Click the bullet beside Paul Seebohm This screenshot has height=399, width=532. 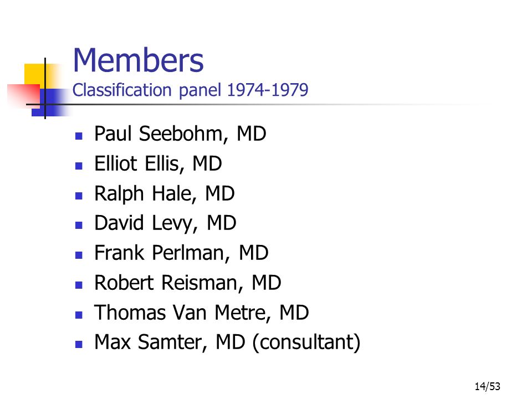pyautogui.click(x=79, y=136)
